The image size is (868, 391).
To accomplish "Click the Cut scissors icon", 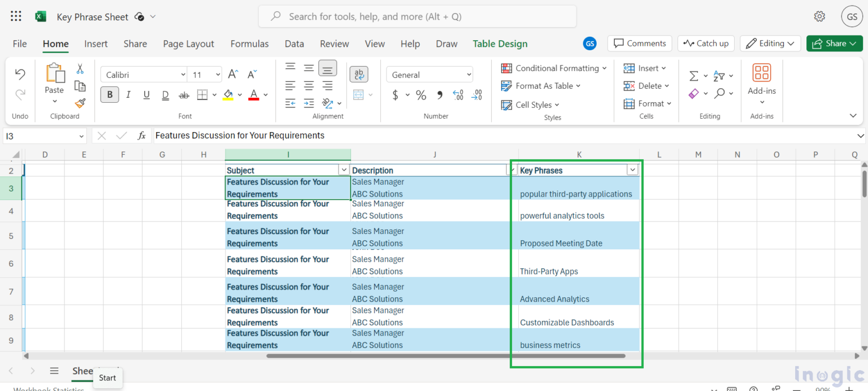I will [x=80, y=69].
